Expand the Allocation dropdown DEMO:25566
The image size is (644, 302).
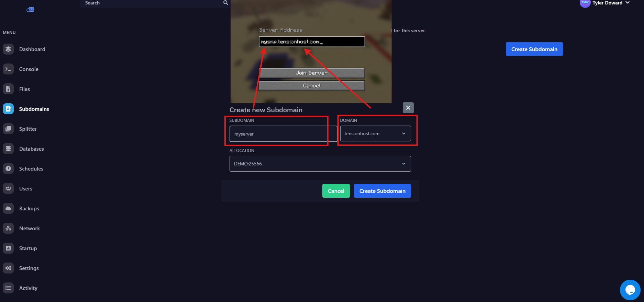coord(320,164)
